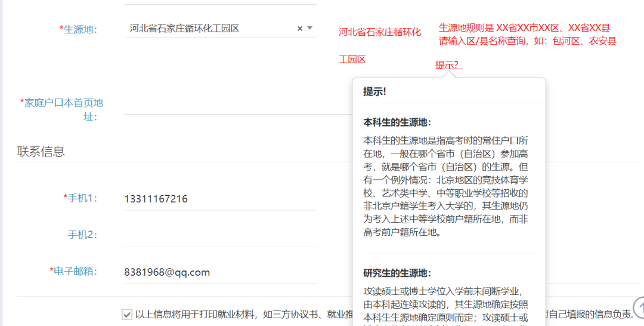Viewport: 644px width, 326px height.
Task: Click the red 生源地规则 hint text
Action: pos(527,35)
